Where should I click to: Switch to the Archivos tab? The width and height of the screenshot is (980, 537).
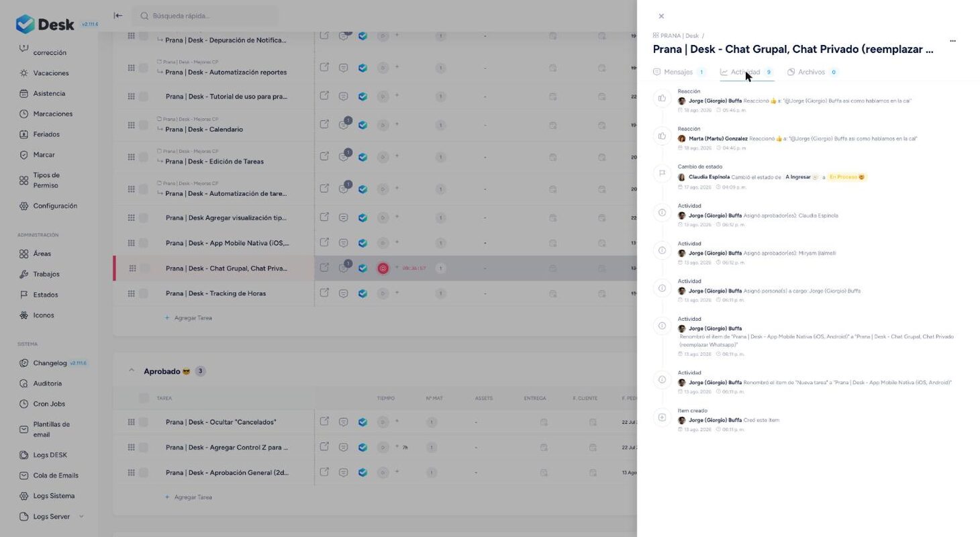point(812,72)
